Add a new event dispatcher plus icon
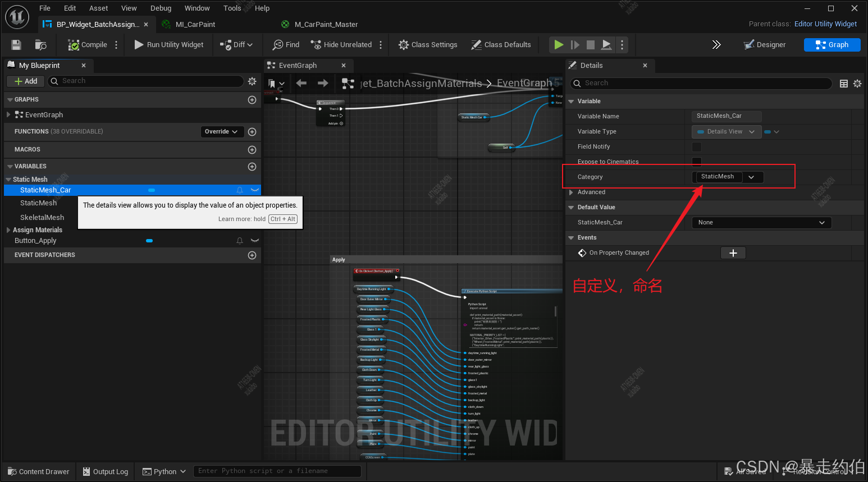Image resolution: width=868 pixels, height=482 pixels. 252,255
